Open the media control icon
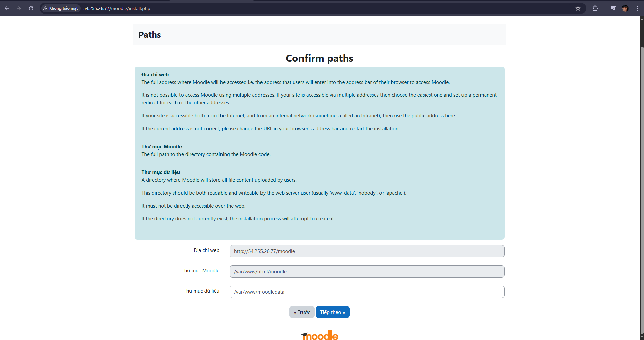The width and height of the screenshot is (644, 340). click(613, 8)
